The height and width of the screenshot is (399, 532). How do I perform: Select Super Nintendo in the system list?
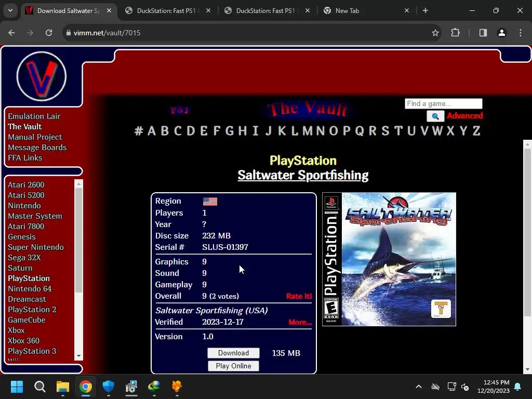pyautogui.click(x=36, y=247)
